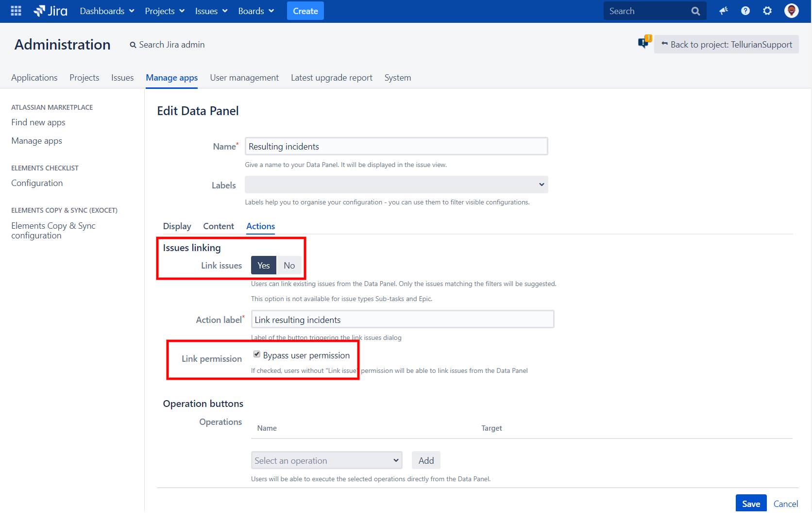Open the help question mark menu
The height and width of the screenshot is (522, 812).
745,11
